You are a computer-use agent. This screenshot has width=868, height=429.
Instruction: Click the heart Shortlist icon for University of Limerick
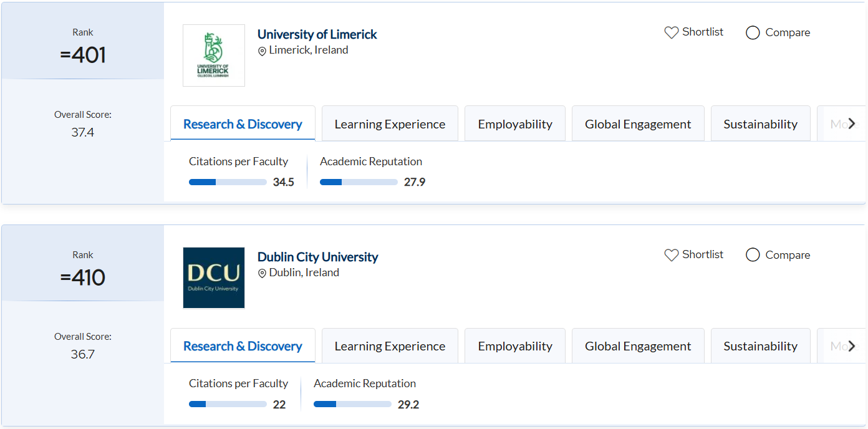[671, 32]
